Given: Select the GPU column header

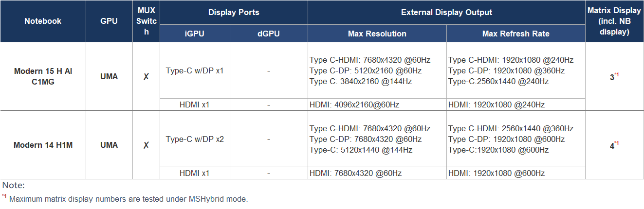Looking at the screenshot, I should click(109, 21).
